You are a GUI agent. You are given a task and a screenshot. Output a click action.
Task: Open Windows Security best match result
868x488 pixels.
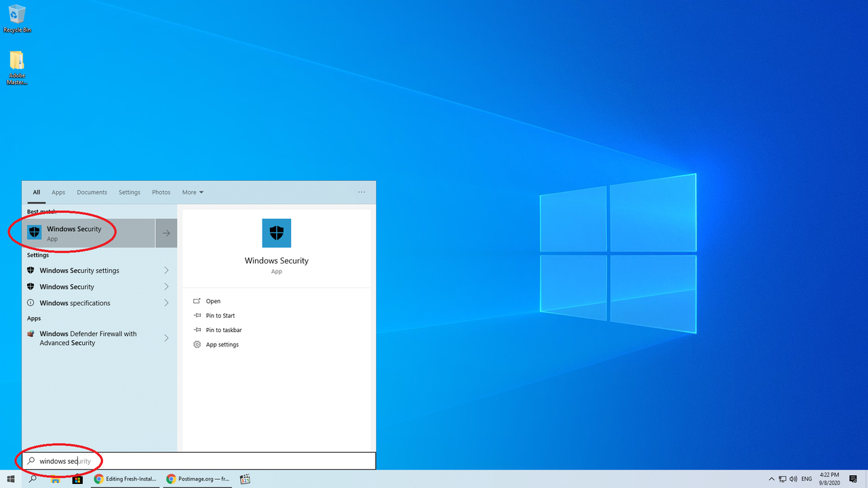pos(89,233)
